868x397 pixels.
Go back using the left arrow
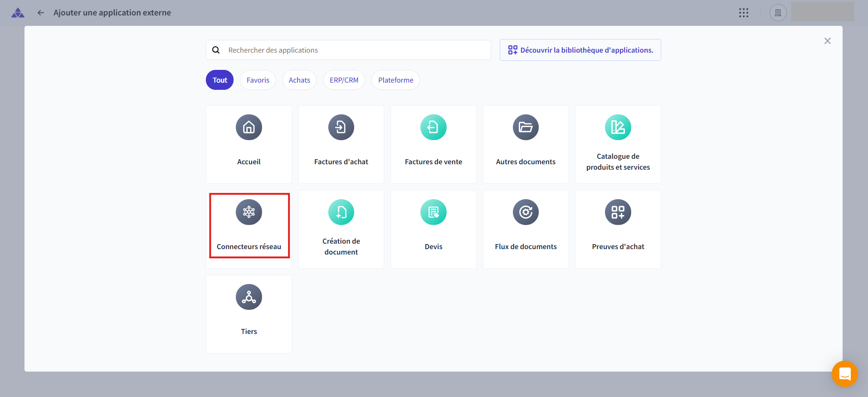(41, 13)
